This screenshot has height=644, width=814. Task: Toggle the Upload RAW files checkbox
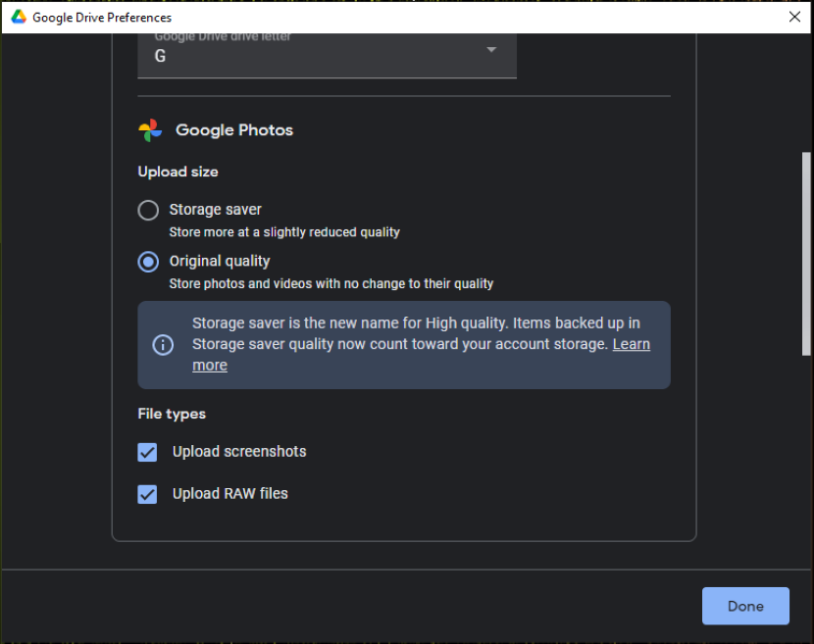tap(147, 494)
